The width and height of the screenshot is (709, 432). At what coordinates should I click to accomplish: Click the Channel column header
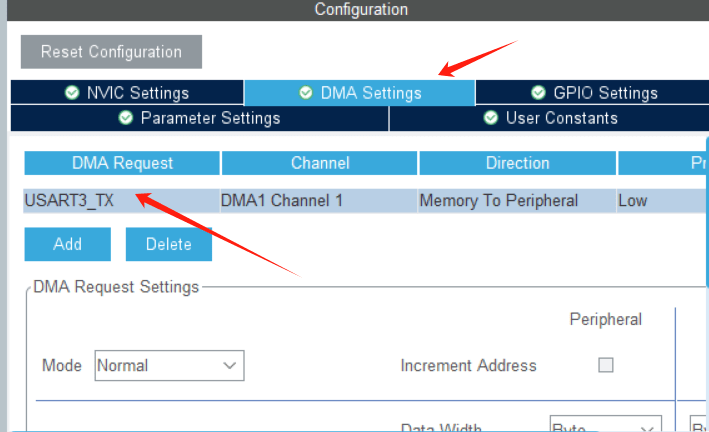tap(320, 163)
